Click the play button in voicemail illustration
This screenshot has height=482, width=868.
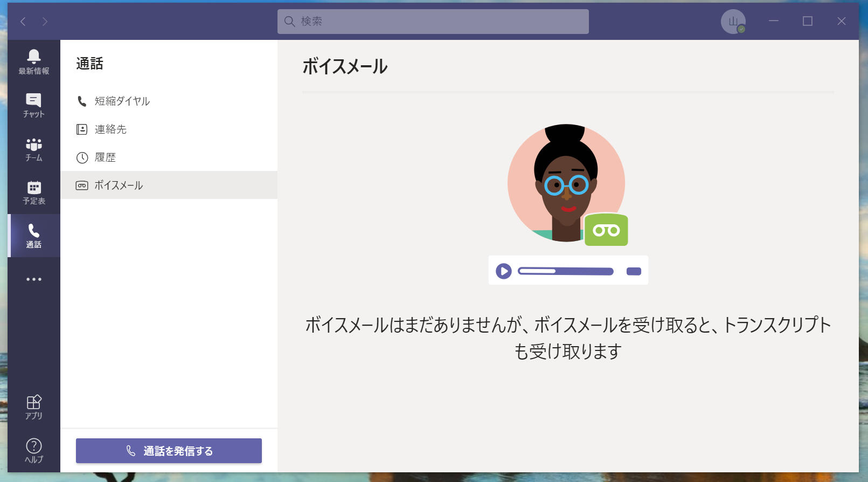[x=504, y=271]
